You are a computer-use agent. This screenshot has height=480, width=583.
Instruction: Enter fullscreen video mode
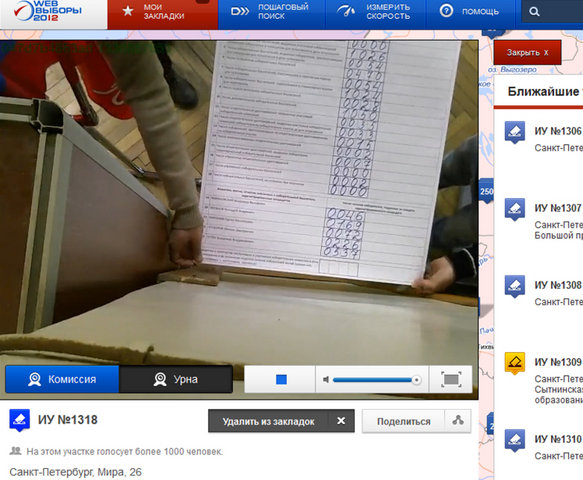451,379
